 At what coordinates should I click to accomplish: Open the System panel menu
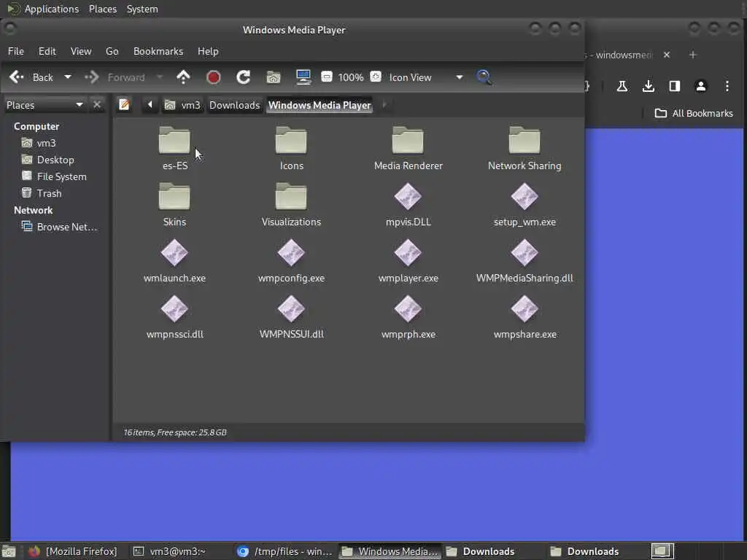142,9
